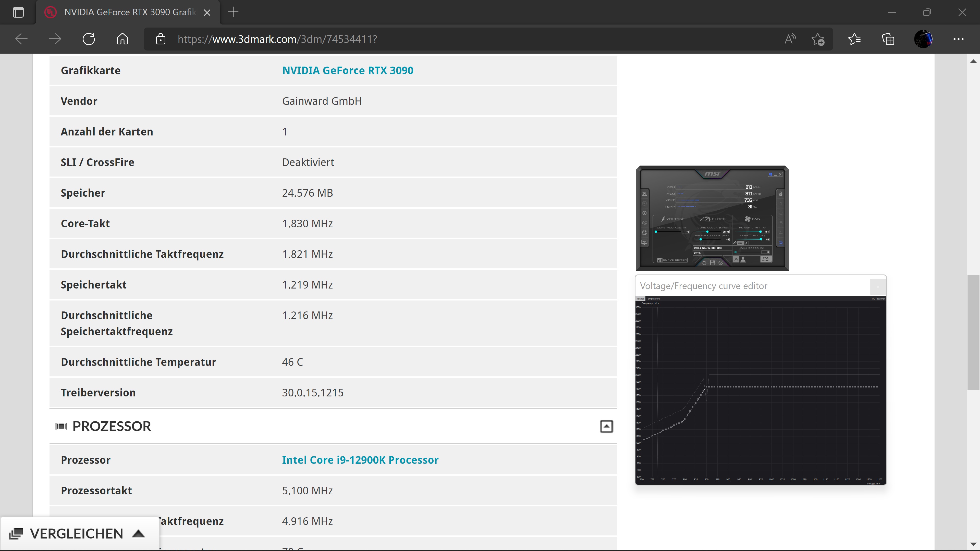
Task: Open Edge settings and more menu
Action: (x=958, y=39)
